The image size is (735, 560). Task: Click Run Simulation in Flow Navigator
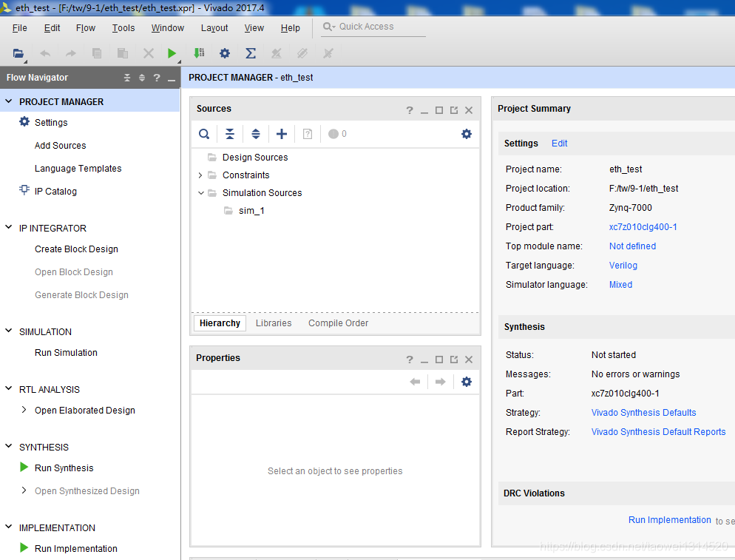pyautogui.click(x=66, y=353)
